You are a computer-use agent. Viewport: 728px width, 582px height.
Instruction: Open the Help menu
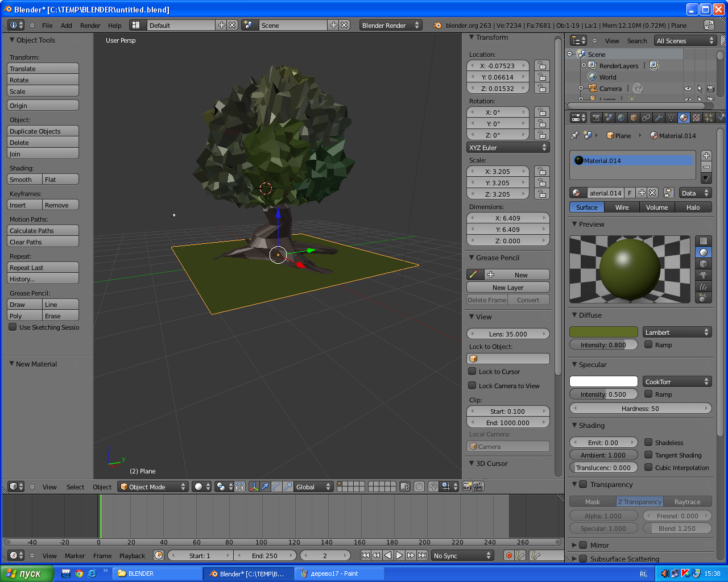tap(115, 26)
